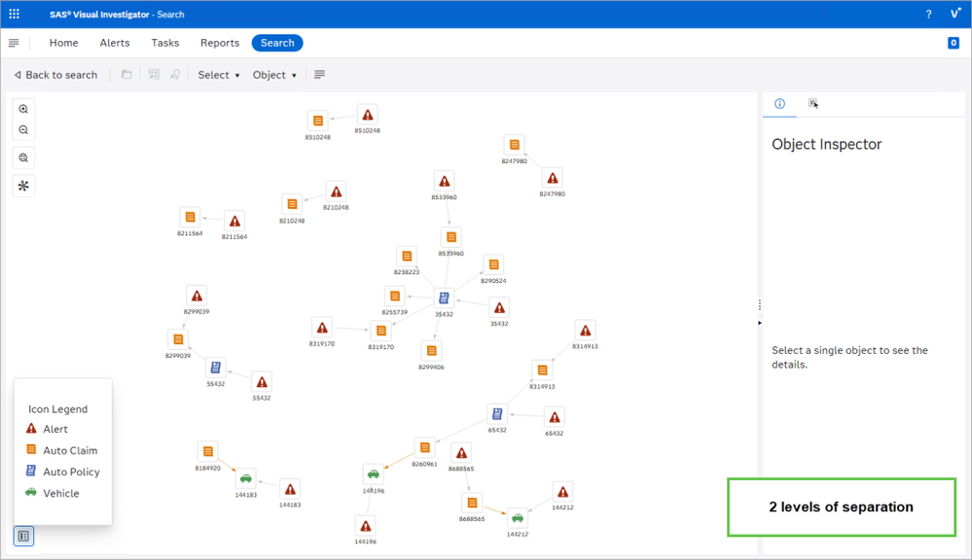The width and height of the screenshot is (972, 560).
Task: Select Alert node 144212
Action: click(563, 492)
